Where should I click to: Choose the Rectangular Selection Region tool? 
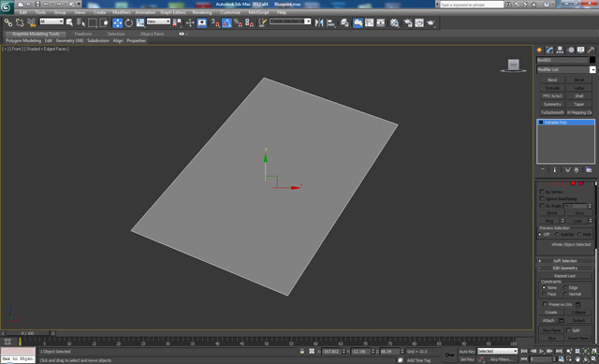click(x=93, y=22)
